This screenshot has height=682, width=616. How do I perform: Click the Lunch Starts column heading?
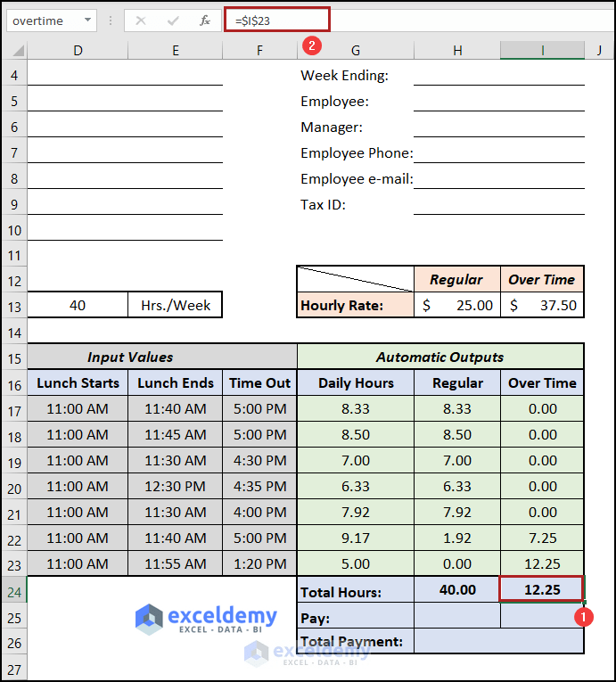click(x=78, y=382)
